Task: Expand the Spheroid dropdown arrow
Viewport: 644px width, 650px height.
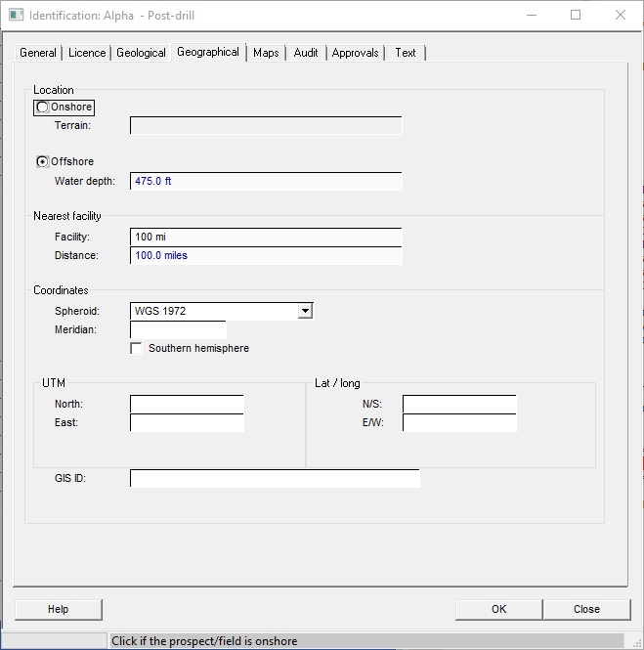Action: click(x=305, y=311)
